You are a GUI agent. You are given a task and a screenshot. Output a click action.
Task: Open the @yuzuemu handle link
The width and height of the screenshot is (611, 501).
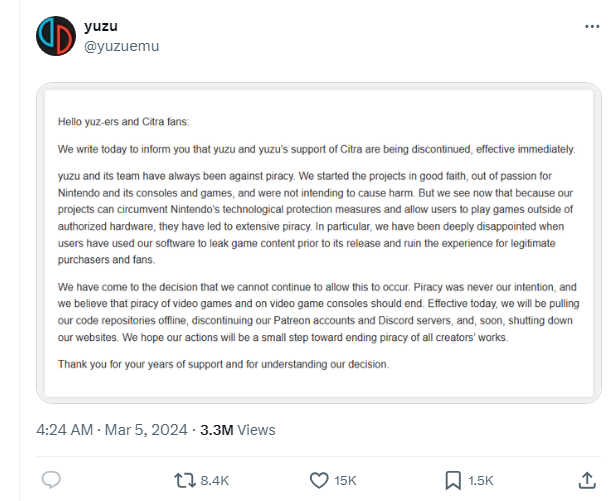pos(121,46)
